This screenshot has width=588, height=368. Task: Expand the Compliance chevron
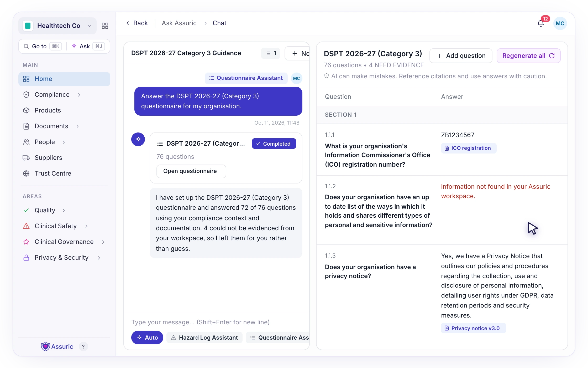point(79,95)
